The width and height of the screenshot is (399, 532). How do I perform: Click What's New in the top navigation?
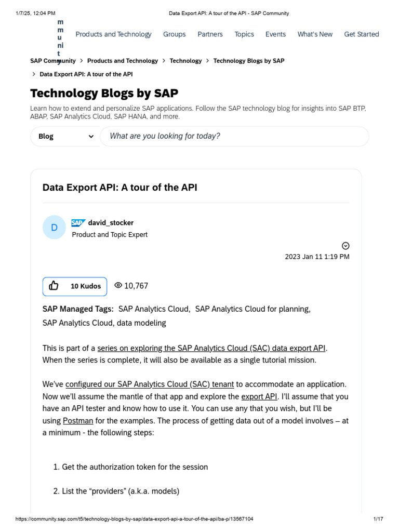(x=315, y=34)
